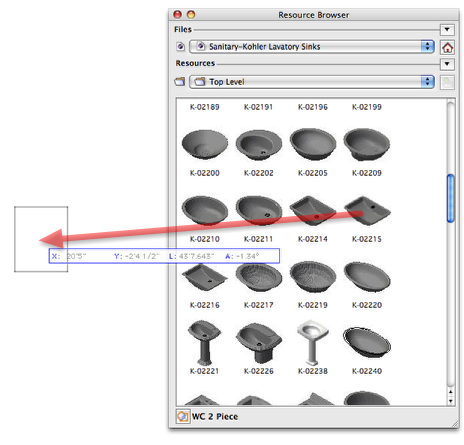Select the K-02221 pedestal sink thumbnail
464x445 pixels.
[204, 343]
